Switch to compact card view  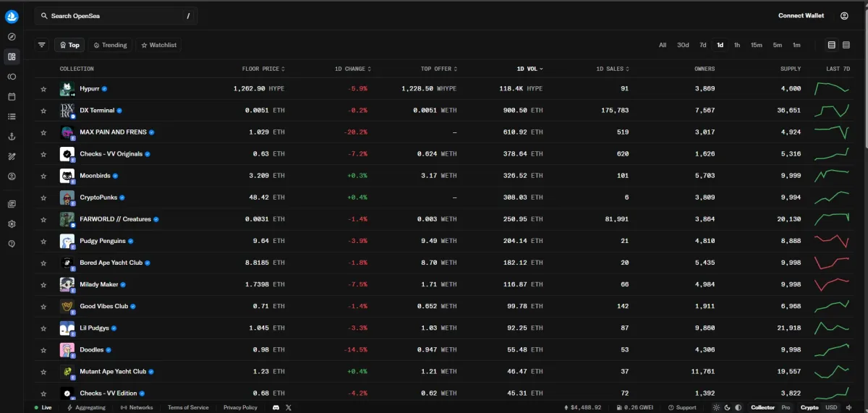(x=846, y=45)
